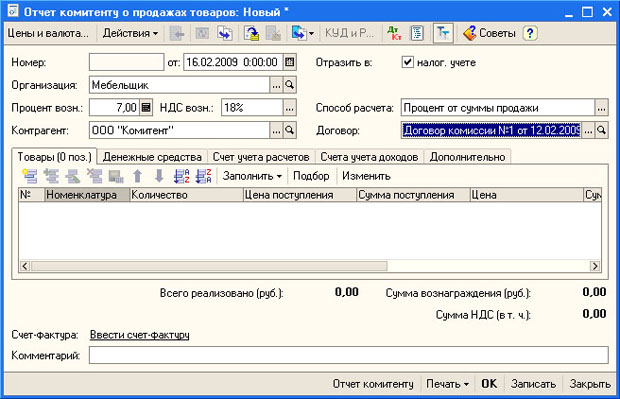Sort rows ascending A-Z

coord(181,176)
